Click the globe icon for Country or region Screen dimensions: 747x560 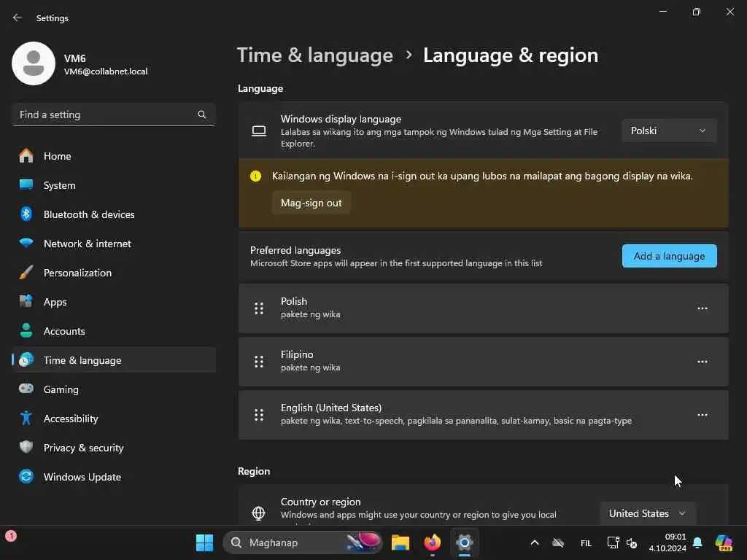pos(258,513)
